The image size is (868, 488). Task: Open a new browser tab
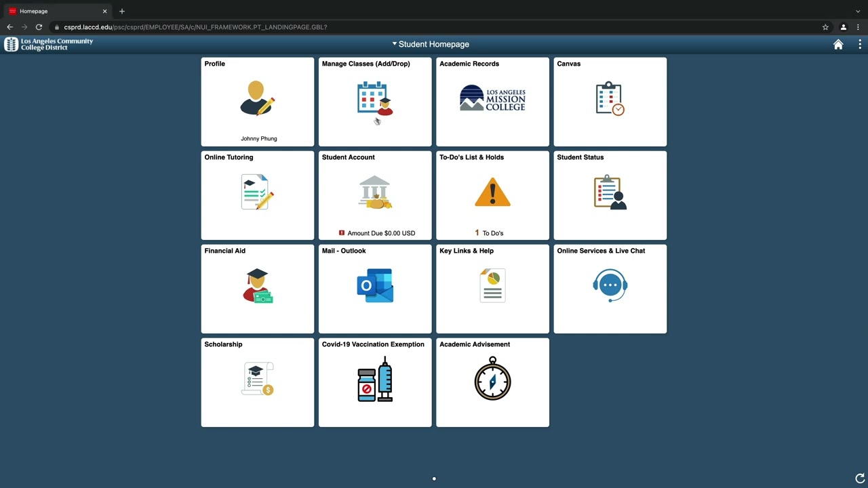click(122, 11)
